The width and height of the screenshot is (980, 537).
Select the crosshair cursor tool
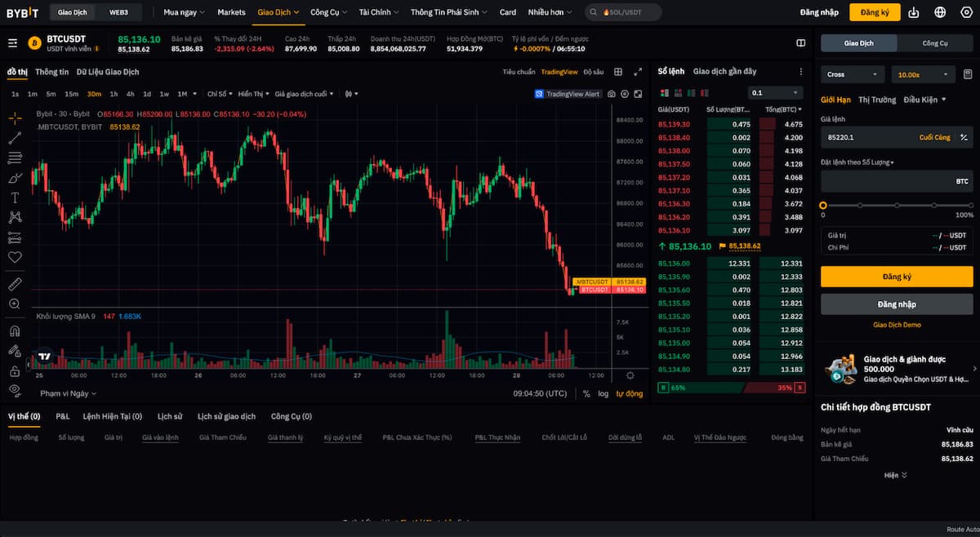[15, 118]
